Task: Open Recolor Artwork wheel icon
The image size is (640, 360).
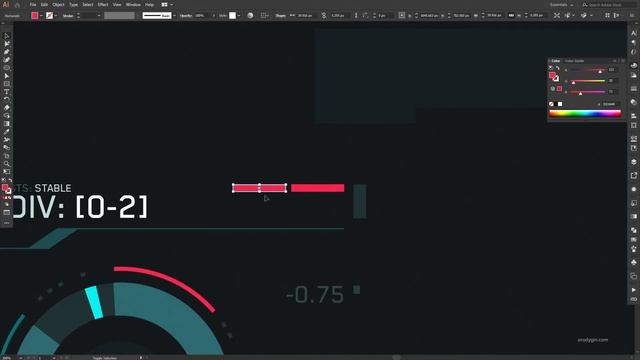Action: pyautogui.click(x=250, y=16)
